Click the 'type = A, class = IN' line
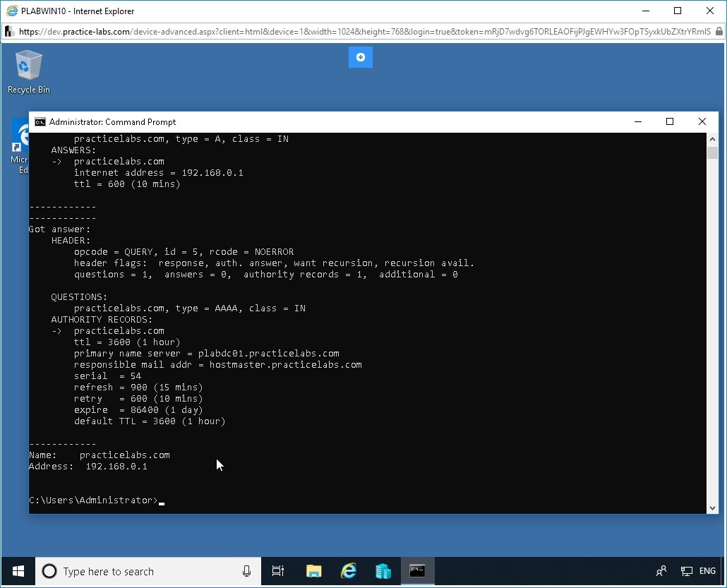727x588 pixels. (x=181, y=138)
